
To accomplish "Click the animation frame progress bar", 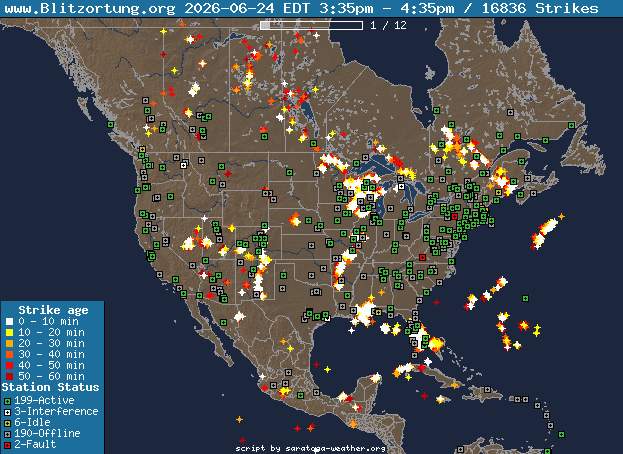I will coord(312,26).
